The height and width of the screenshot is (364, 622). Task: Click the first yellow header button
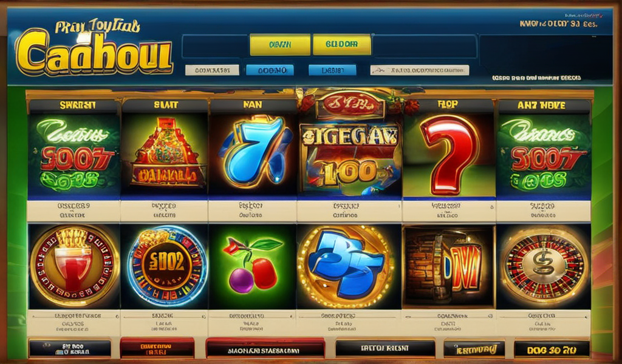tap(280, 45)
